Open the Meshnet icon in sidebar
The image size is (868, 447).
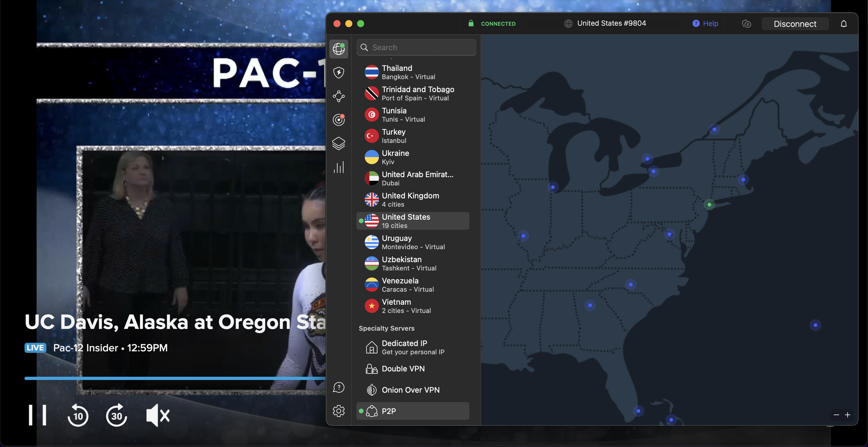coord(339,96)
